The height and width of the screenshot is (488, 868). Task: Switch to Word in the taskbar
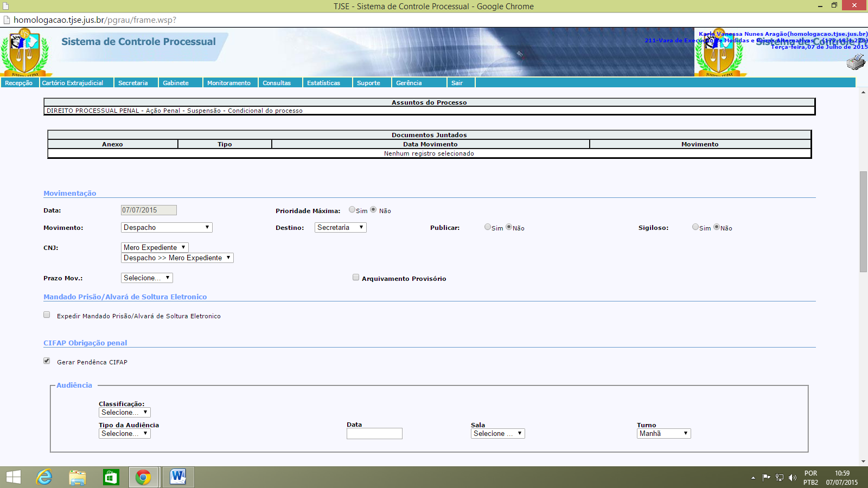pos(177,477)
